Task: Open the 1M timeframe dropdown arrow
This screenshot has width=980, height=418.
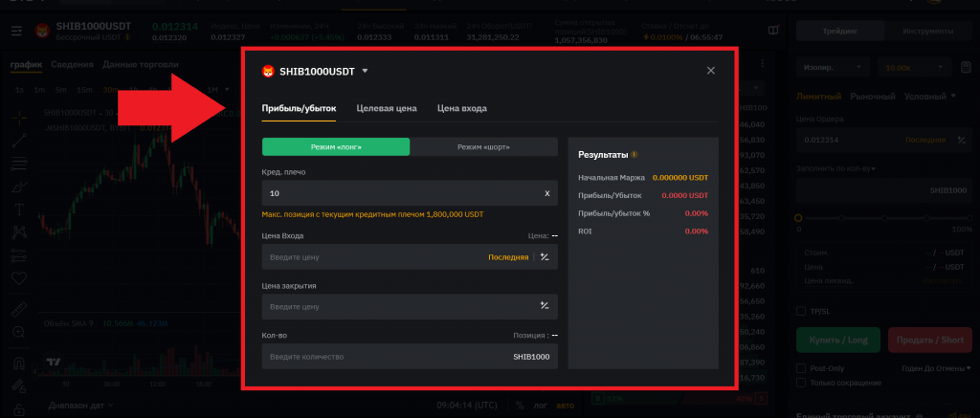Action: pyautogui.click(x=228, y=90)
